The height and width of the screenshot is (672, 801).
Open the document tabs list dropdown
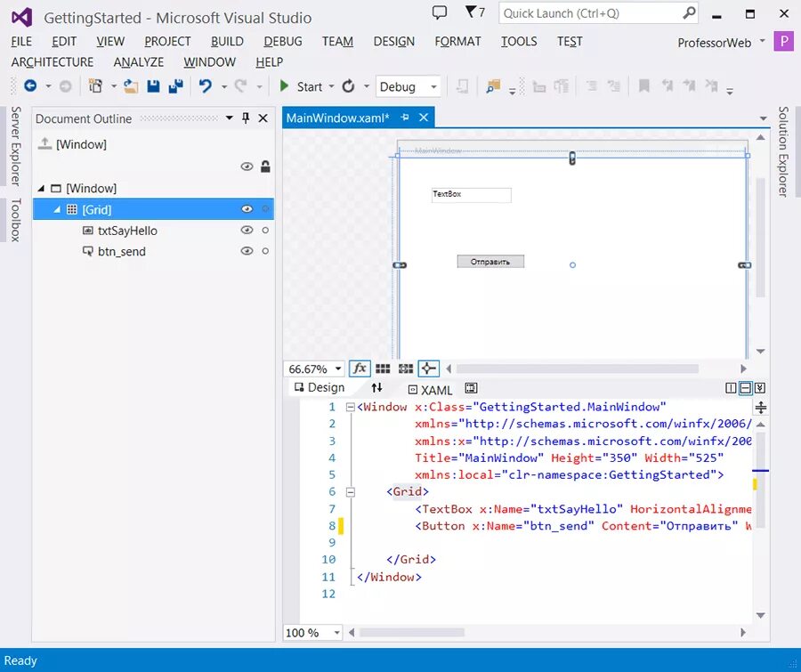764,118
